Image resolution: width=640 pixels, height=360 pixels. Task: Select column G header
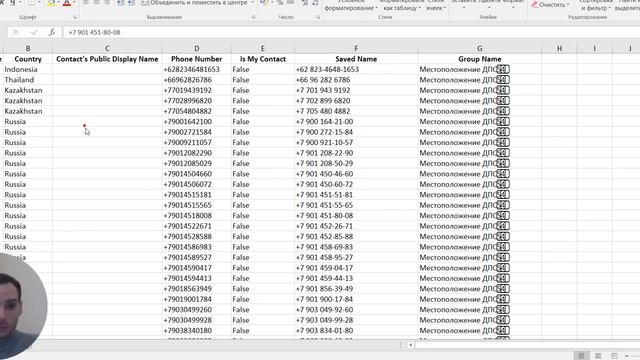click(480, 48)
